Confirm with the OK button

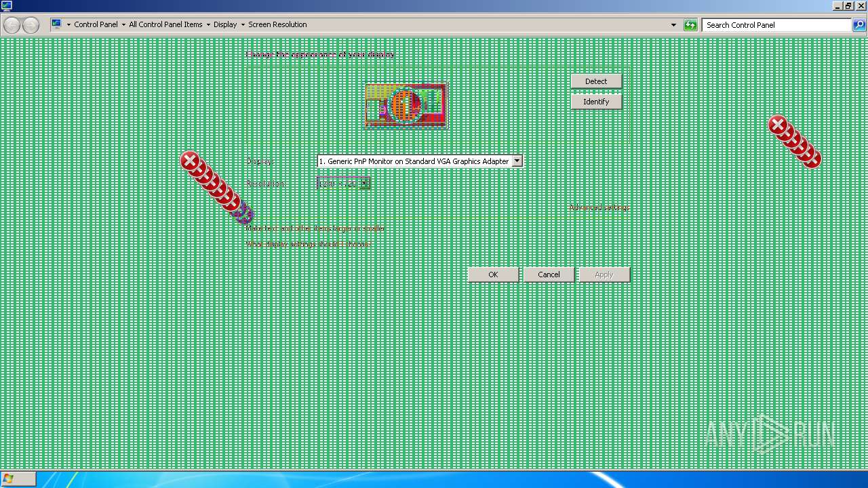point(493,274)
